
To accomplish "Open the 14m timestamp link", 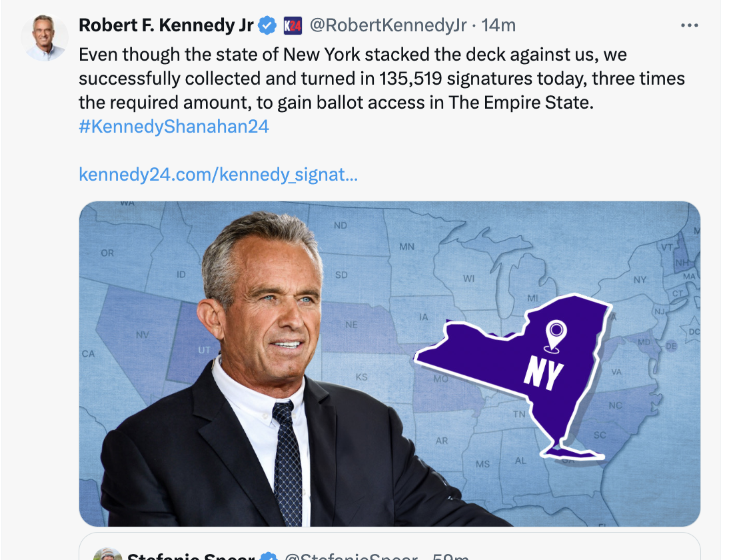I will [498, 25].
